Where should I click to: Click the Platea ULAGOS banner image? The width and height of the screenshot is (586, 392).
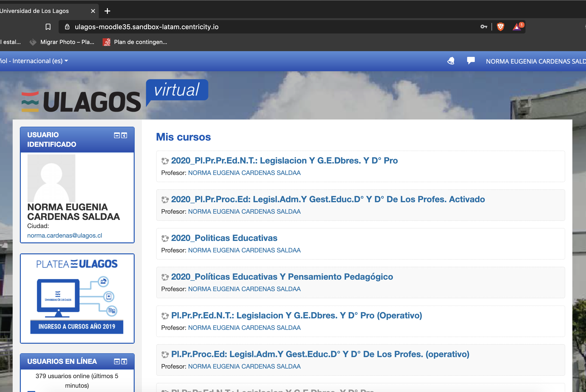pos(77,298)
